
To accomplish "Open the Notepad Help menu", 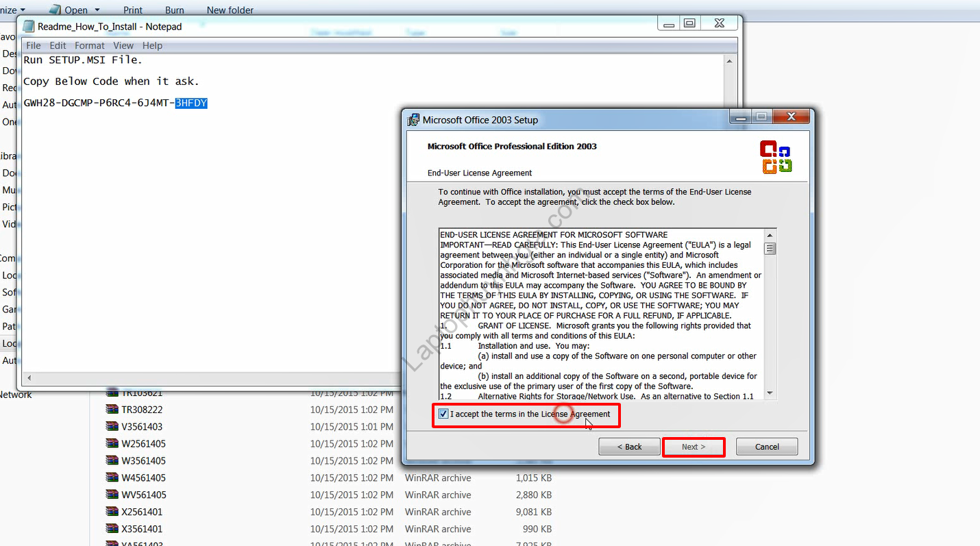I will point(152,45).
